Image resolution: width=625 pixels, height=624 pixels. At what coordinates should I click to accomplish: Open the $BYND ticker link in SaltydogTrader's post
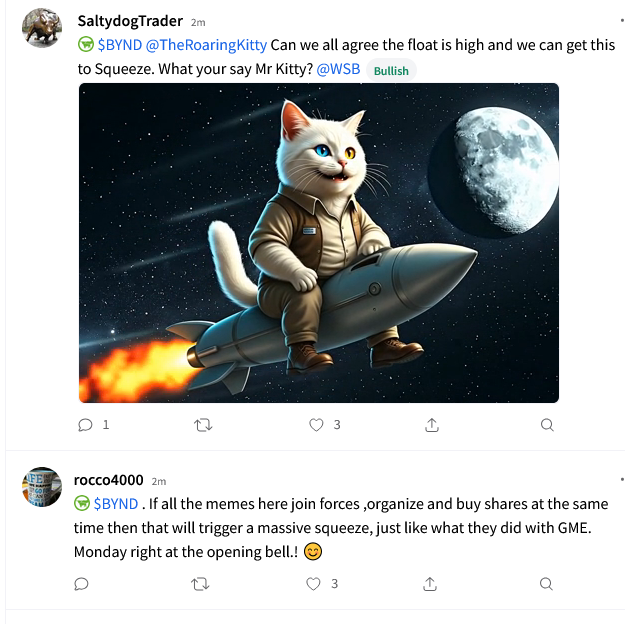point(120,45)
